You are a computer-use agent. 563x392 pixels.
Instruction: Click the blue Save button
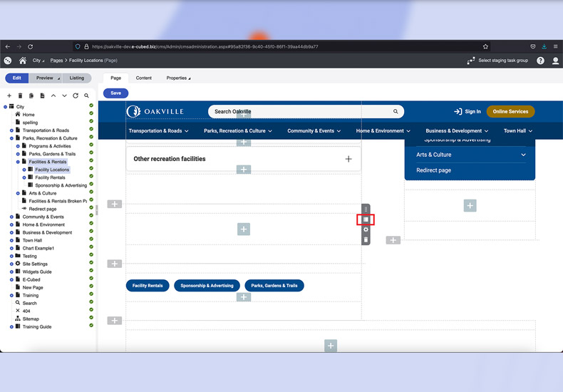(115, 93)
